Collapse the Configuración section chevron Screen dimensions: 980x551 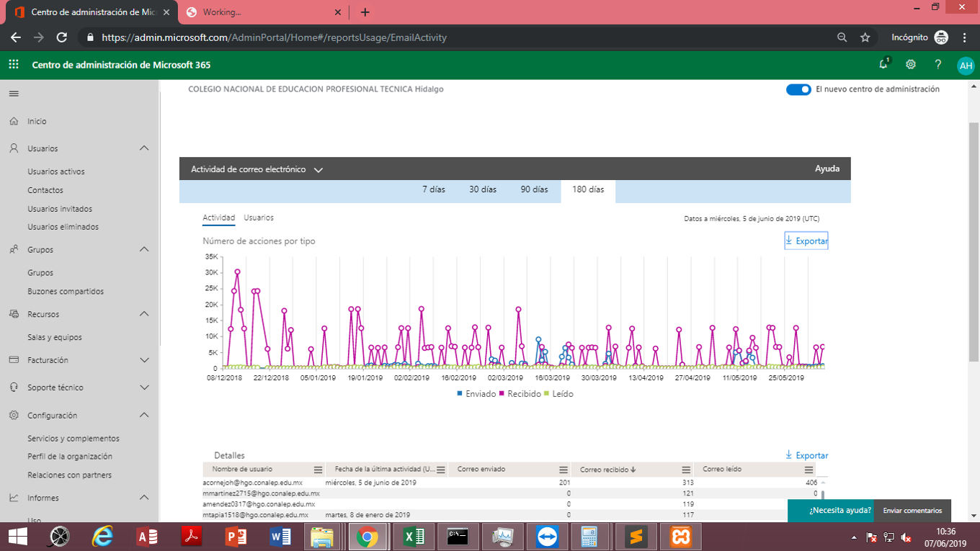pyautogui.click(x=144, y=415)
